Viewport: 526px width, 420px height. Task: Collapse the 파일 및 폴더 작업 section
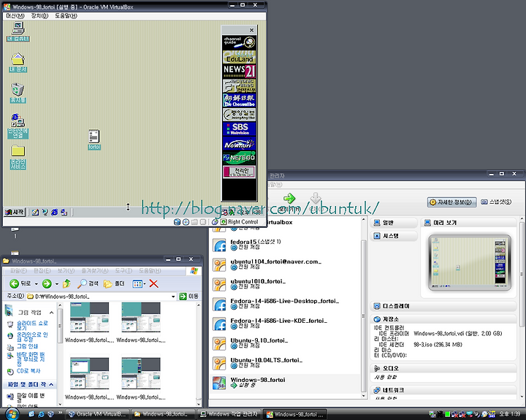51,384
